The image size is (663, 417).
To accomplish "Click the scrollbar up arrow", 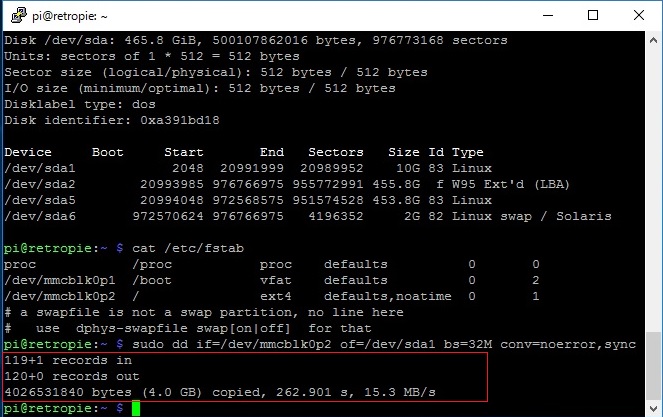I will pyautogui.click(x=653, y=41).
